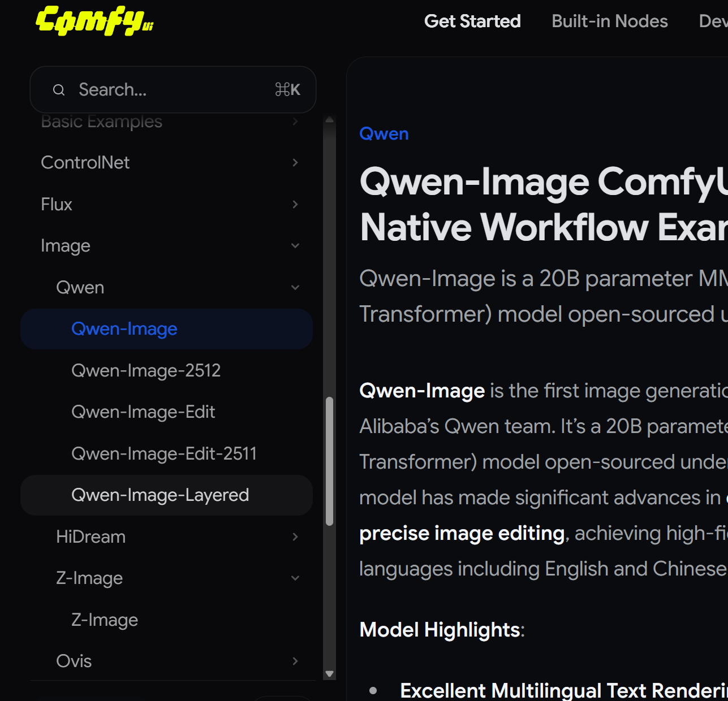Screen dimensions: 728x701
Task: Click the Basic Examples sidebar item
Action: click(x=102, y=122)
